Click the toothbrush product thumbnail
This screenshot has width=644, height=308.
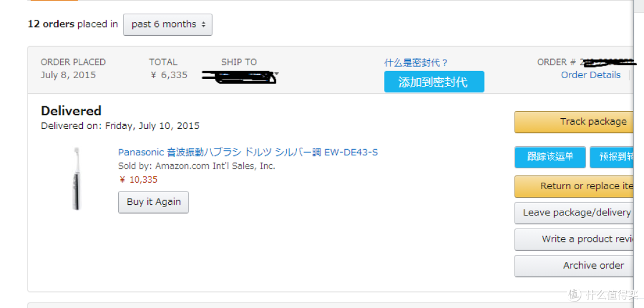click(76, 178)
